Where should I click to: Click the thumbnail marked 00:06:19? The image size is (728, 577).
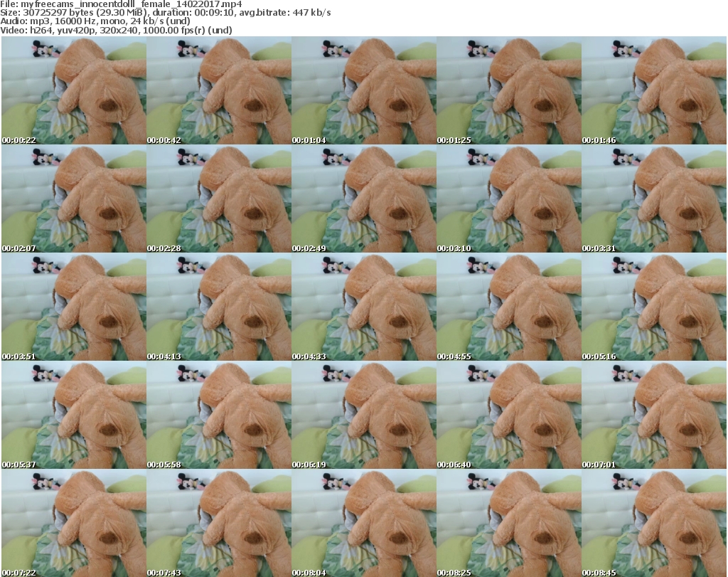[x=364, y=415]
